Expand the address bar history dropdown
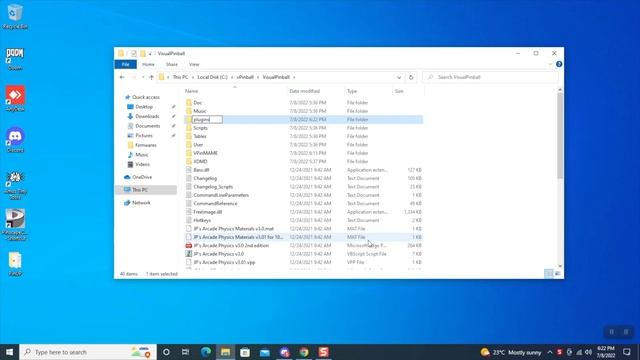This screenshot has width=640, height=360. point(399,77)
